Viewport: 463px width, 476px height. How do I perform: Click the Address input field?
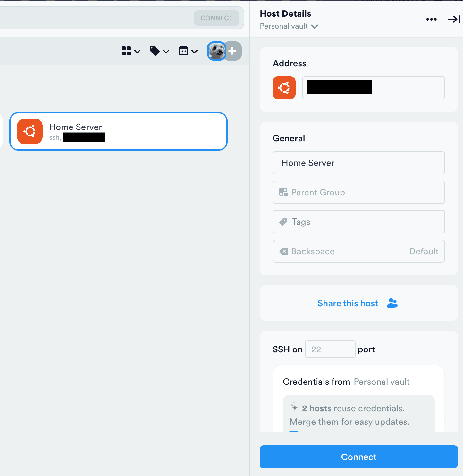407,88
